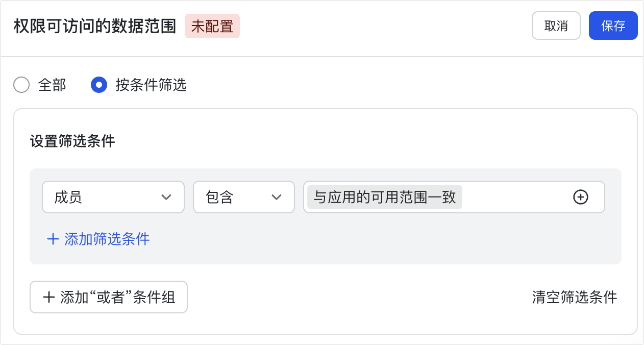
Task: Click the 取消 button
Action: click(556, 26)
